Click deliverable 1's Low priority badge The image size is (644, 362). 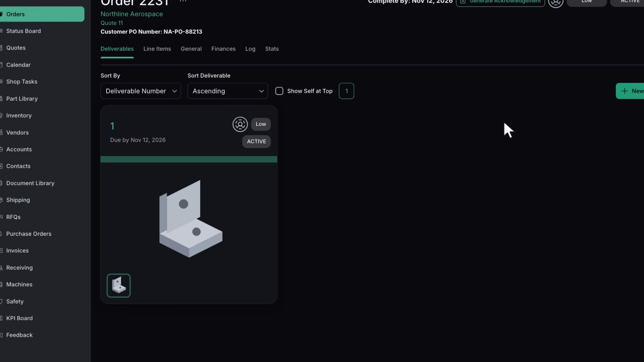[261, 124]
